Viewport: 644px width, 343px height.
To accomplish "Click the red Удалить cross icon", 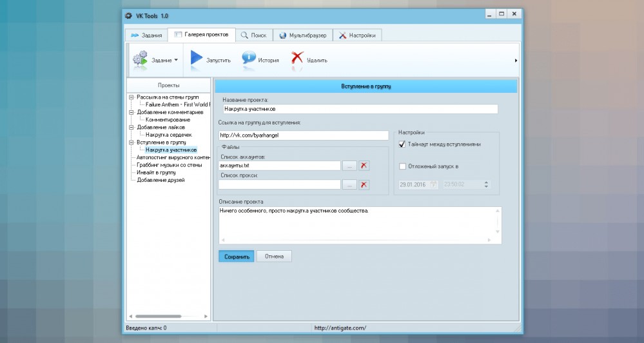I will point(297,58).
